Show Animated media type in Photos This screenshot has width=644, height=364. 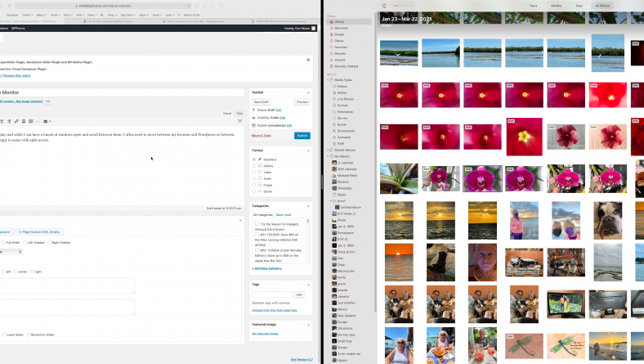(344, 137)
